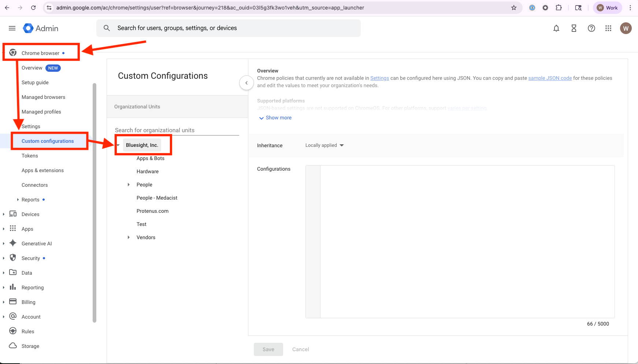
Task: Click the Storage cloud icon
Action: pyautogui.click(x=13, y=345)
